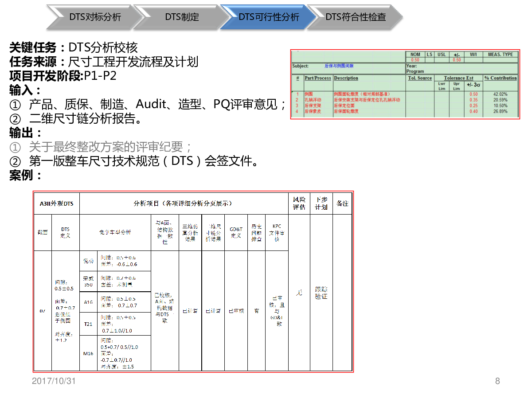Click the 下步计划 column header

coord(321,203)
